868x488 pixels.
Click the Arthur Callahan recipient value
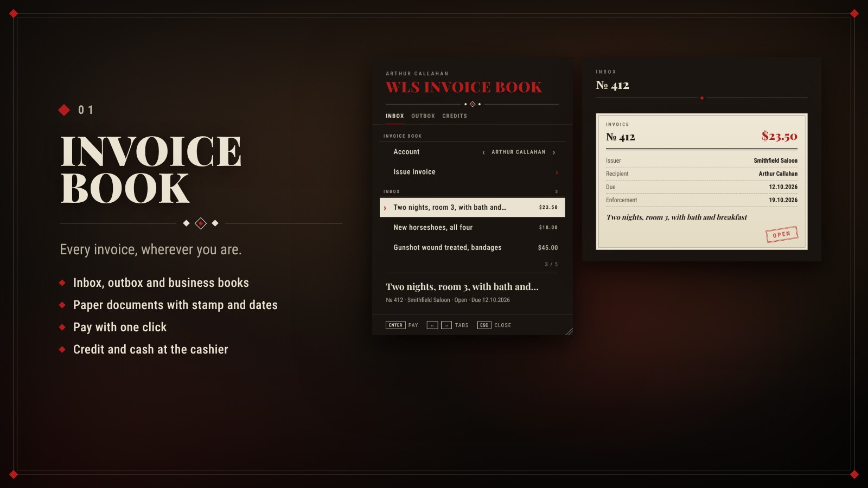click(x=778, y=174)
